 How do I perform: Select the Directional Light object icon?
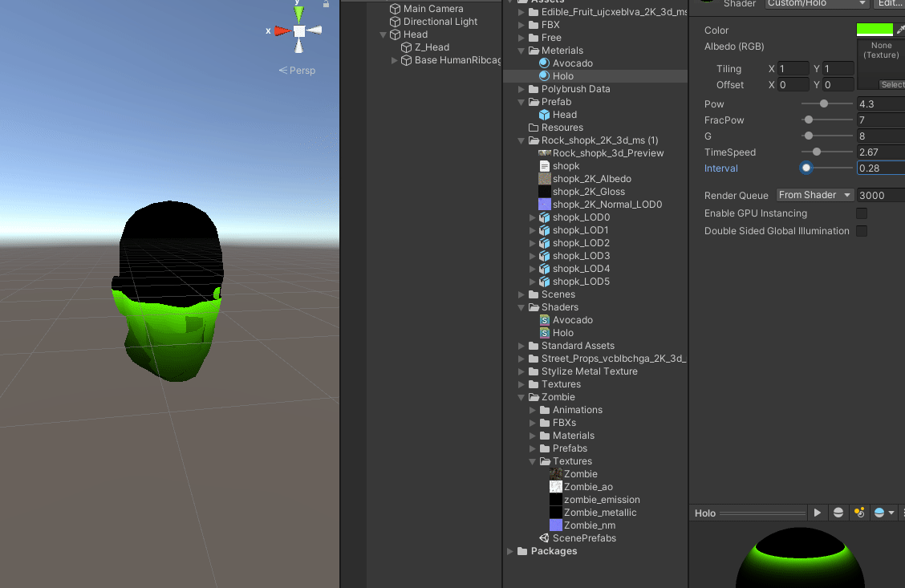395,22
